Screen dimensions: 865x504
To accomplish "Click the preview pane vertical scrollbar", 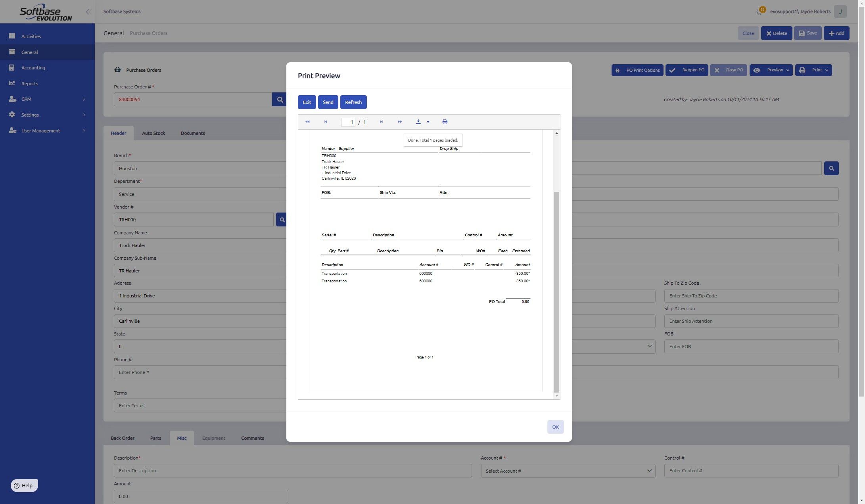I will coord(556,291).
